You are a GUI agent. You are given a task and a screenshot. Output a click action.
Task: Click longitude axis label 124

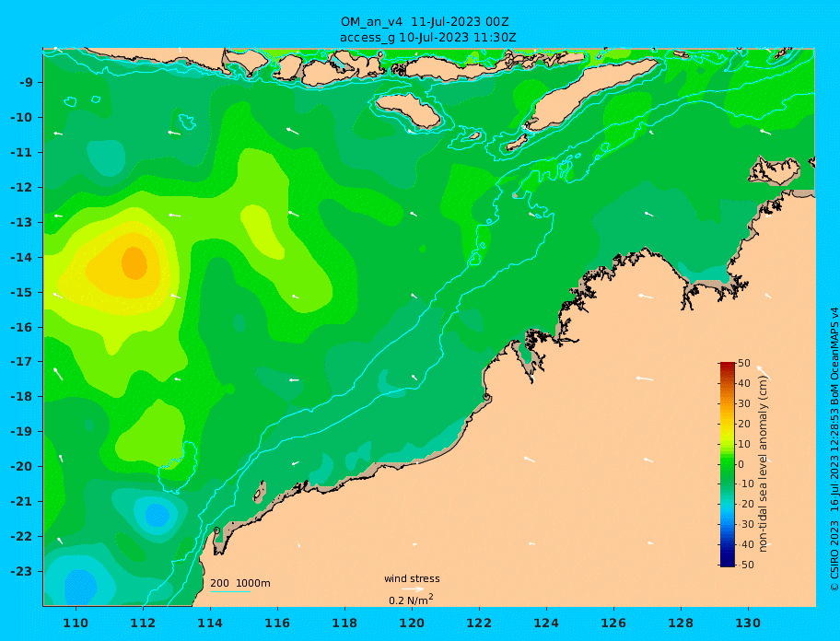click(546, 624)
